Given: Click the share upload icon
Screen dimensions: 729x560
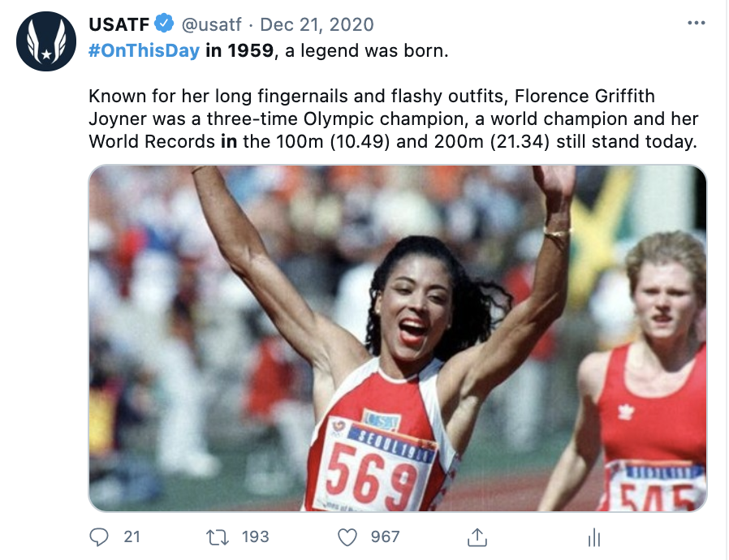Looking at the screenshot, I should point(477,536).
